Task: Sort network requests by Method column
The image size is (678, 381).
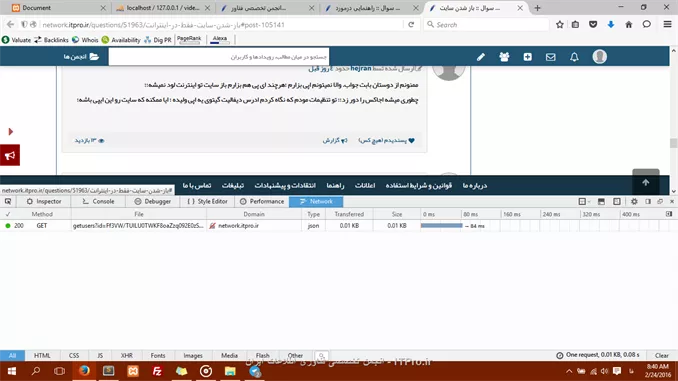Action: pos(42,214)
